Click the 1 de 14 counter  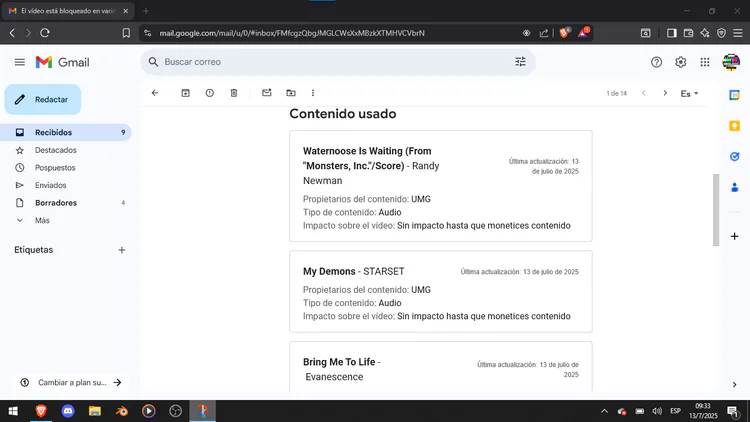click(617, 93)
